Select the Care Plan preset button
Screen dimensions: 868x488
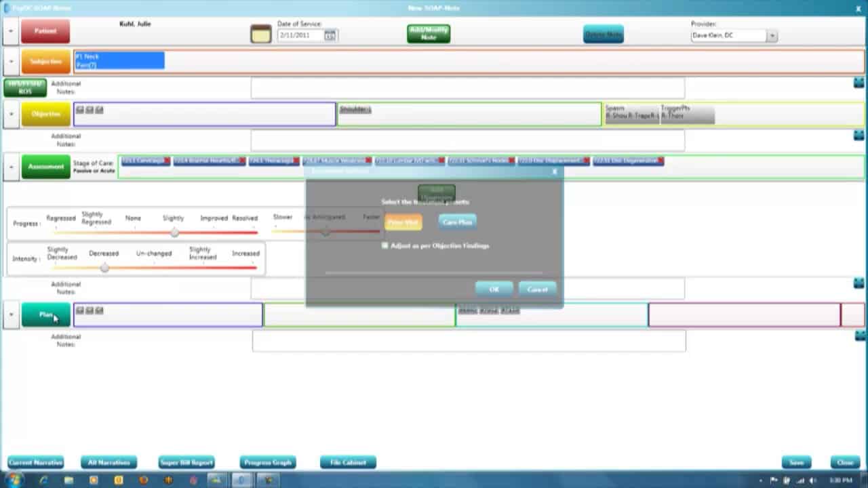[457, 222]
